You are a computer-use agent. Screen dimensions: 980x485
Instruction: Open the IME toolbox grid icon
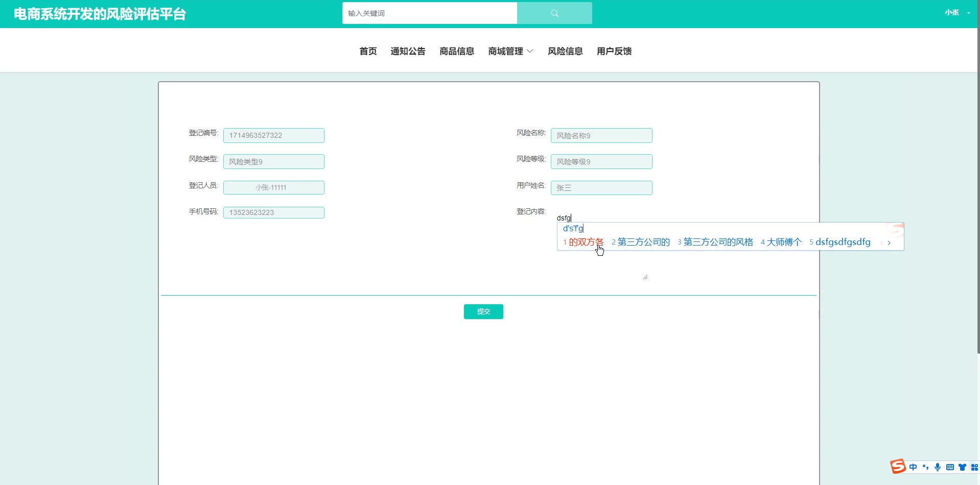[974, 467]
